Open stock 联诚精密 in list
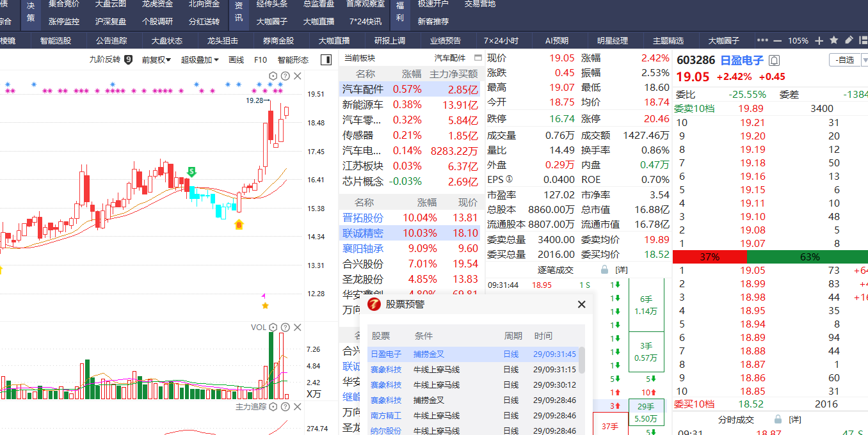 [x=363, y=233]
